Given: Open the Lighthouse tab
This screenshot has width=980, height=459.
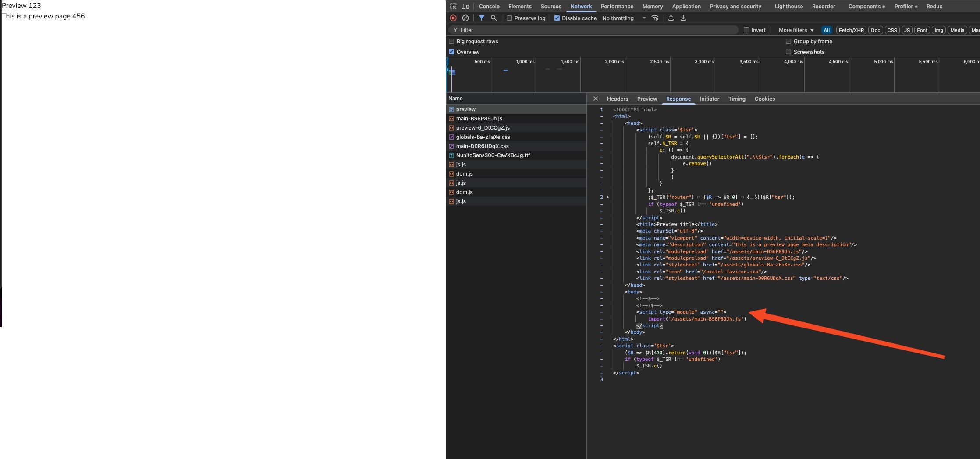Looking at the screenshot, I should [x=789, y=6].
